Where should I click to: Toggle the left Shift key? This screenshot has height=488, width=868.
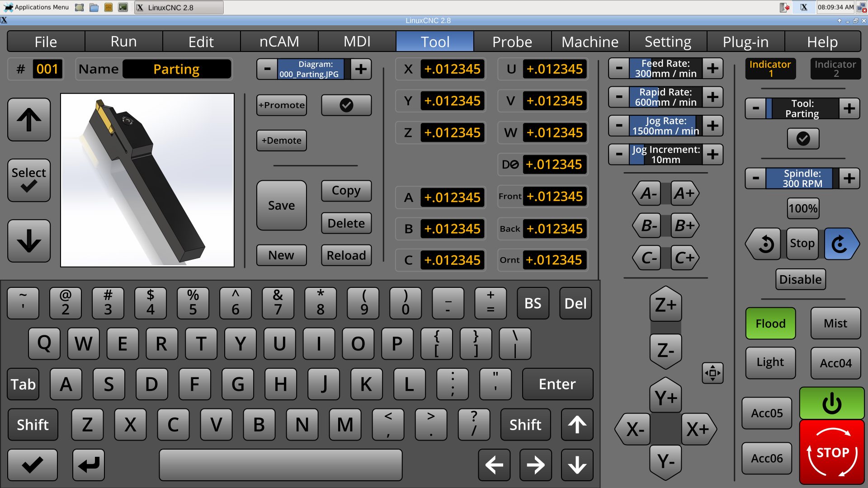pos(33,425)
